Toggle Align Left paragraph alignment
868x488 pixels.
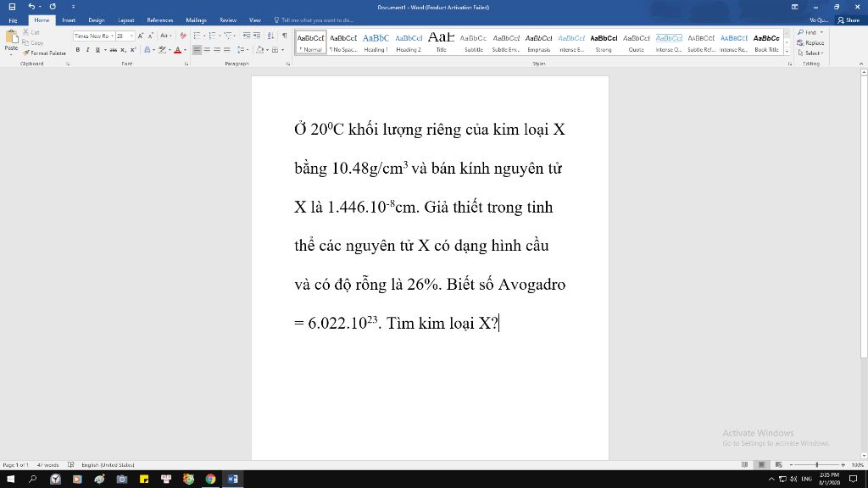click(x=197, y=50)
